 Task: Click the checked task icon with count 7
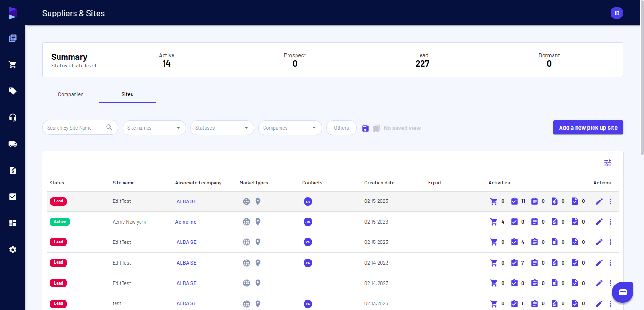tap(514, 263)
